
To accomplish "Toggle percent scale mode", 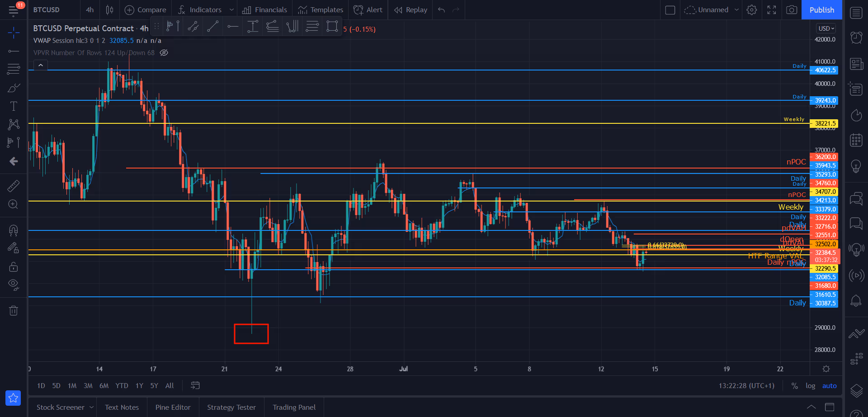I will tap(794, 386).
